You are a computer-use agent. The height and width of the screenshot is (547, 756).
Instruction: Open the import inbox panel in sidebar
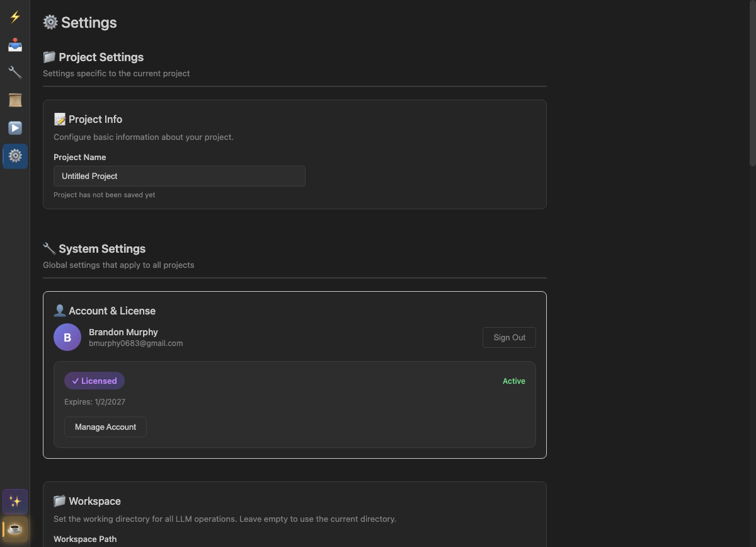pos(14,45)
